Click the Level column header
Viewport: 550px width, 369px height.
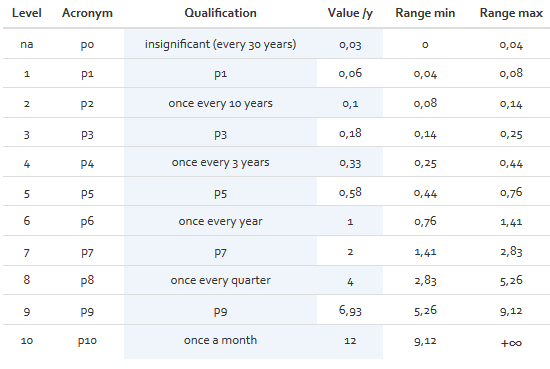click(27, 13)
